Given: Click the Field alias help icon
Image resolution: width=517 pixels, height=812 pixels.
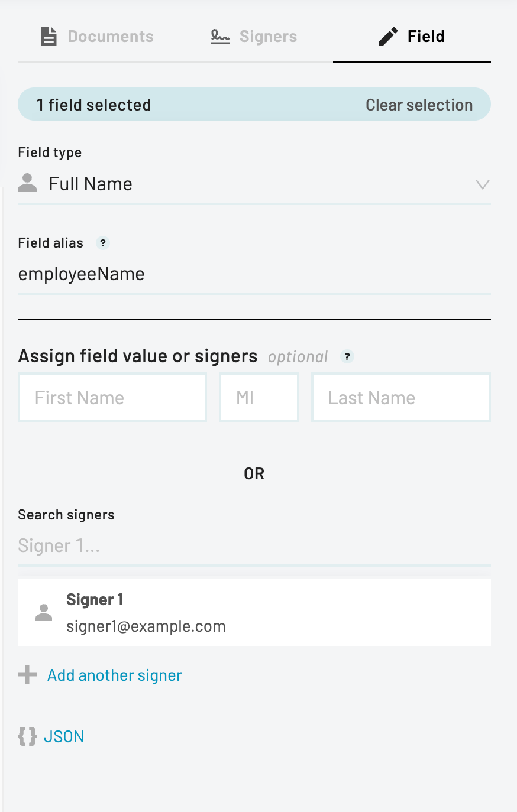Looking at the screenshot, I should (x=103, y=243).
